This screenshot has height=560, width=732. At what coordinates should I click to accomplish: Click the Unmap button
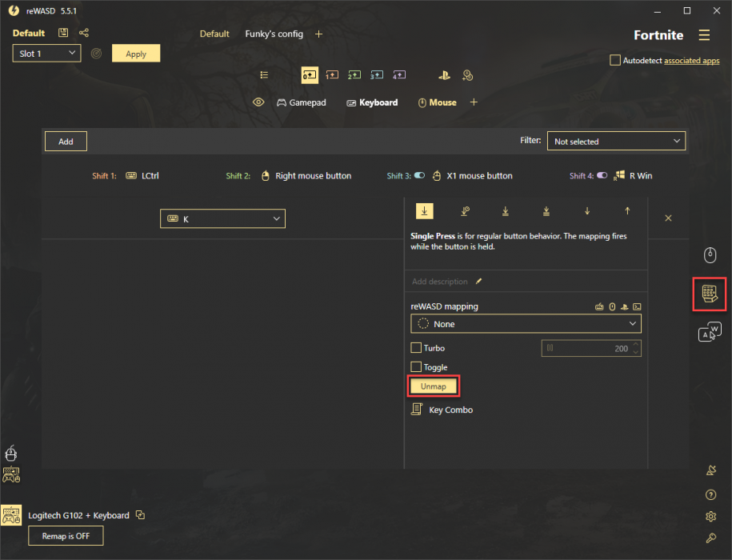[x=434, y=386]
